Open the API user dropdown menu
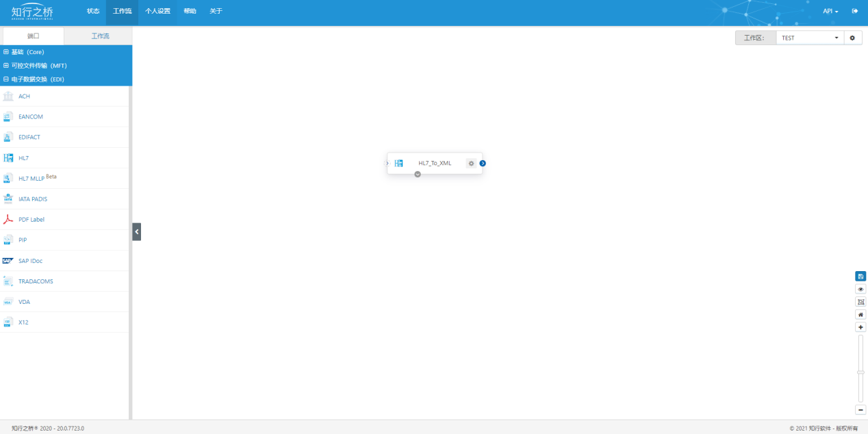 [830, 11]
